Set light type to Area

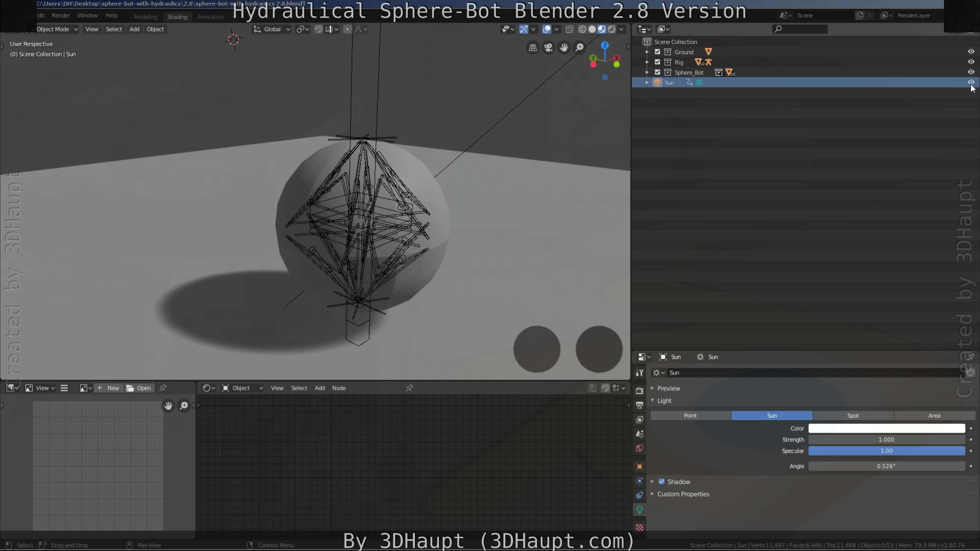[x=934, y=416]
